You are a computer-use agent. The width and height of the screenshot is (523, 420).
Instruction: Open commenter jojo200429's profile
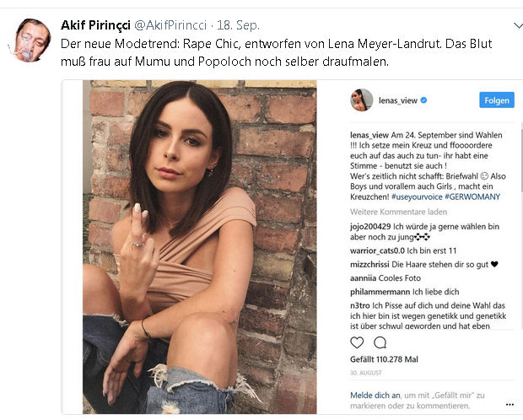pos(370,227)
